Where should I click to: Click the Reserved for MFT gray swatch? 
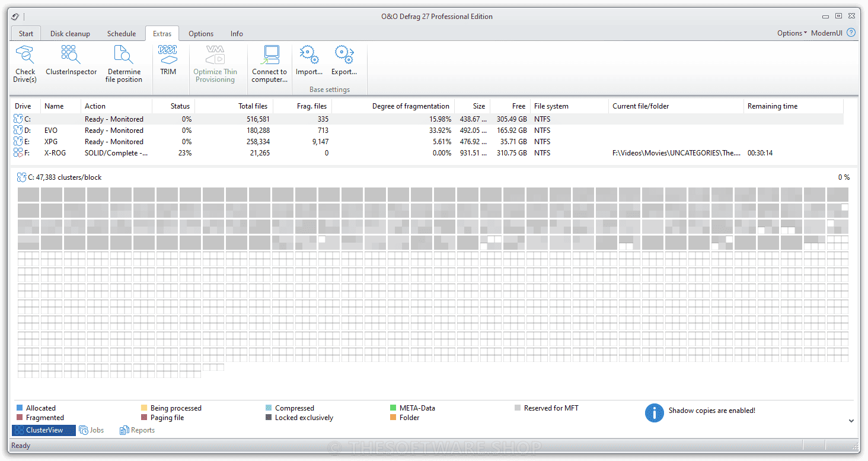(x=518, y=408)
